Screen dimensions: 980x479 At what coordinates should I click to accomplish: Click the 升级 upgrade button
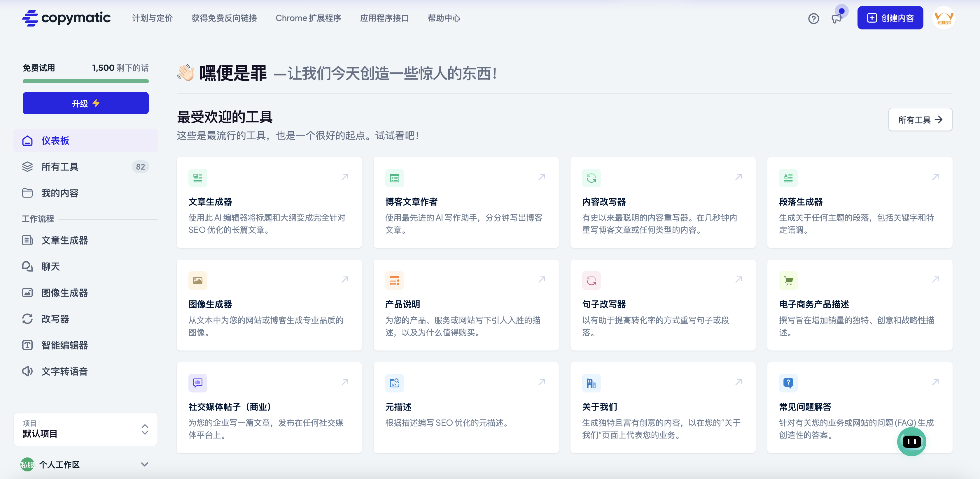85,103
